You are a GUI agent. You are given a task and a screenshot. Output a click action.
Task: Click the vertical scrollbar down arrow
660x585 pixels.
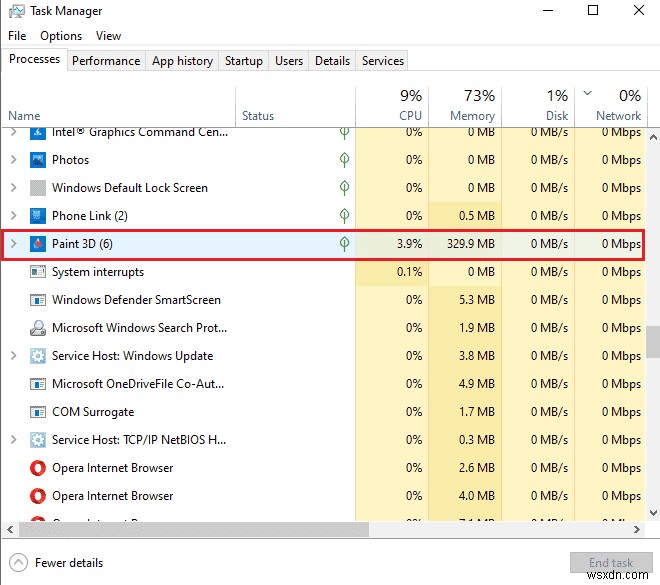click(x=653, y=513)
